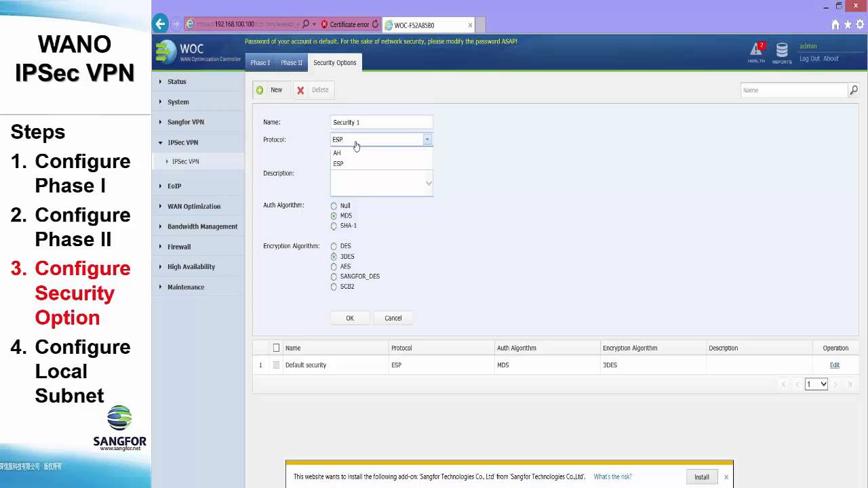Open the Health alerts icon
The image size is (868, 488).
coord(755,49)
